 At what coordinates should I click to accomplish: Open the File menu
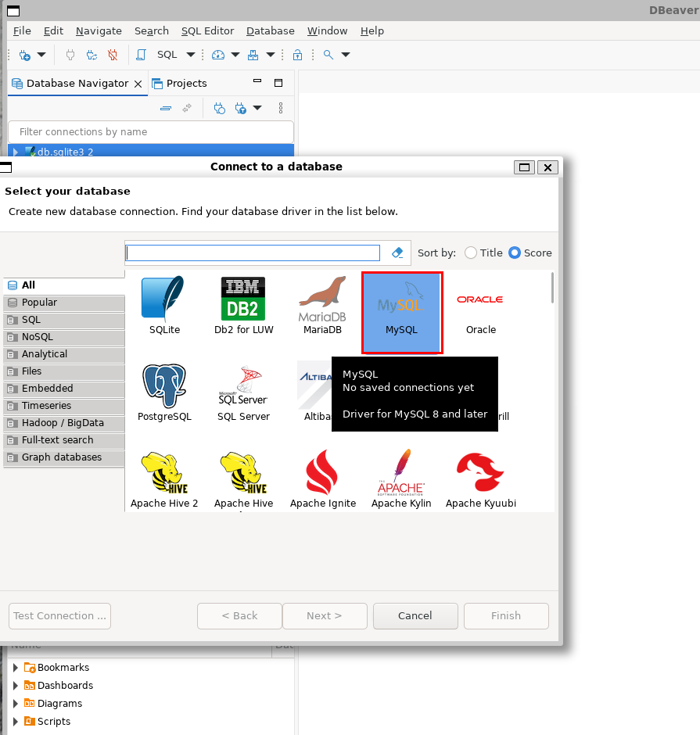point(22,31)
